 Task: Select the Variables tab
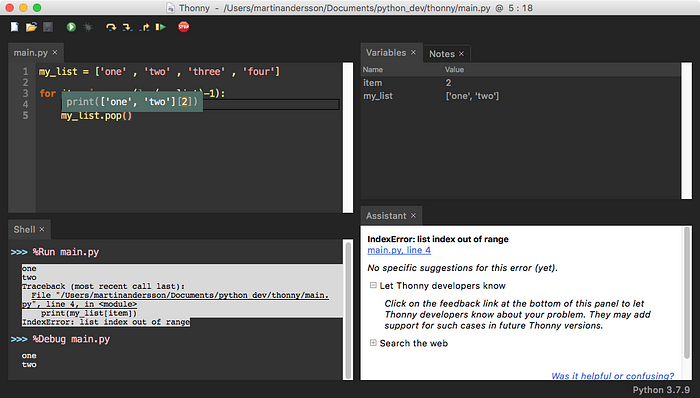(386, 53)
